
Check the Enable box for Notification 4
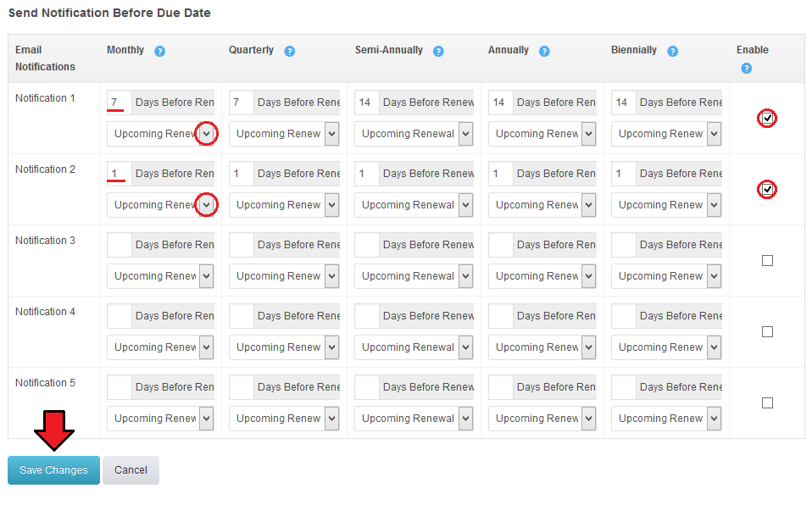tap(767, 331)
